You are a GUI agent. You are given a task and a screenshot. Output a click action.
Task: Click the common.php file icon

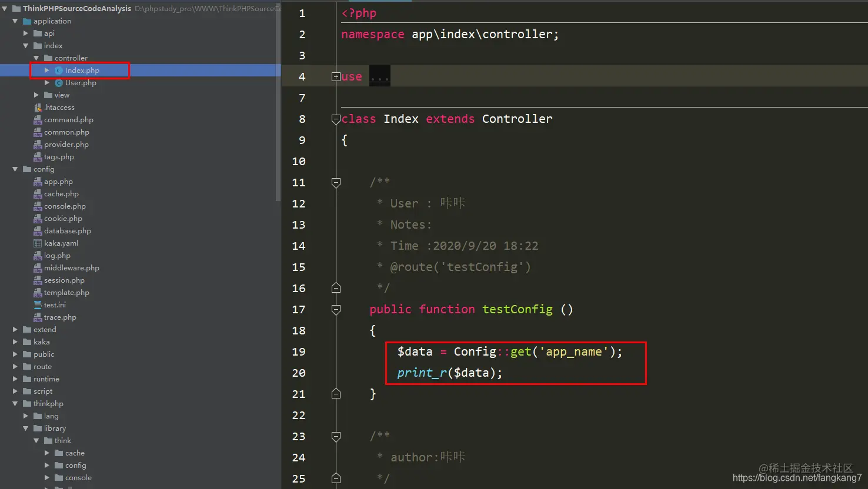[x=38, y=132]
